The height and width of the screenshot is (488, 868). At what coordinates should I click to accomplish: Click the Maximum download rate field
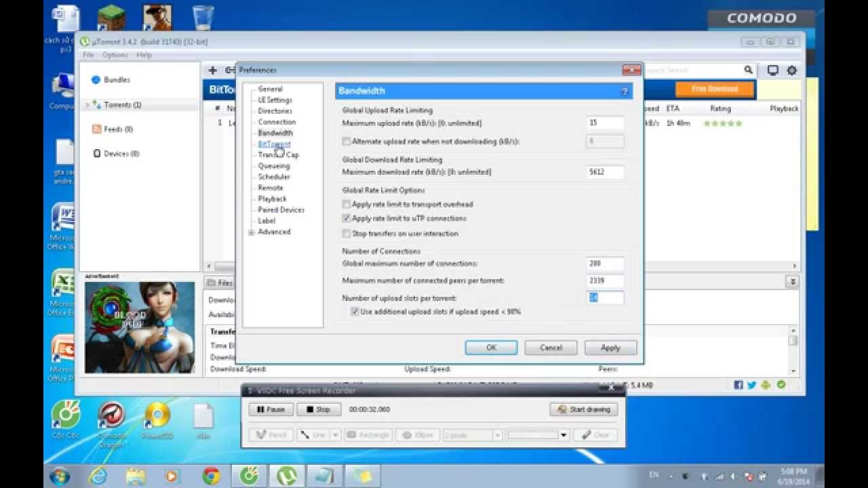click(605, 172)
